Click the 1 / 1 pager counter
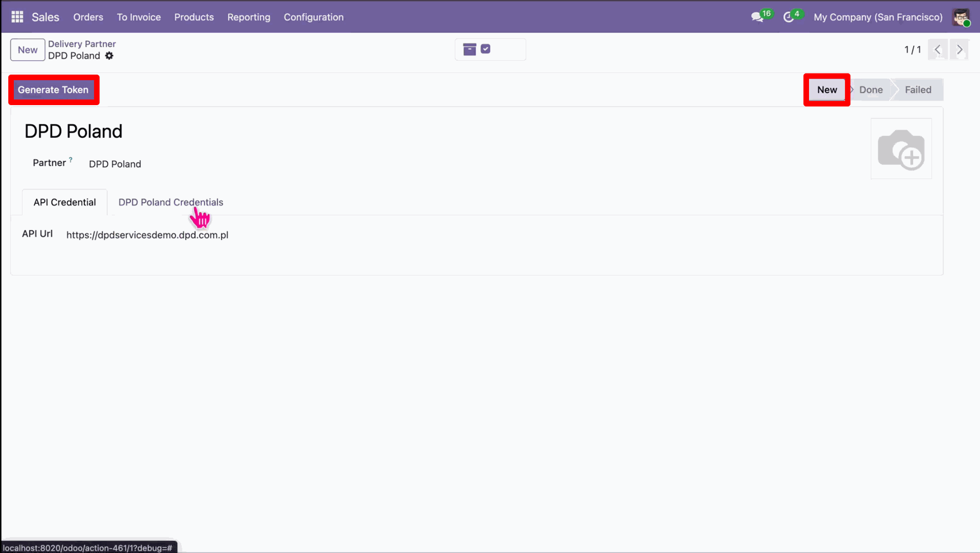980x553 pixels. pos(913,49)
